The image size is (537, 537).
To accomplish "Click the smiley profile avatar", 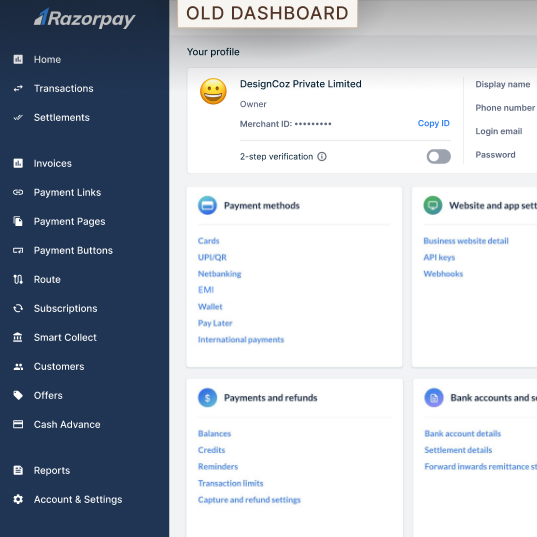I will [213, 91].
